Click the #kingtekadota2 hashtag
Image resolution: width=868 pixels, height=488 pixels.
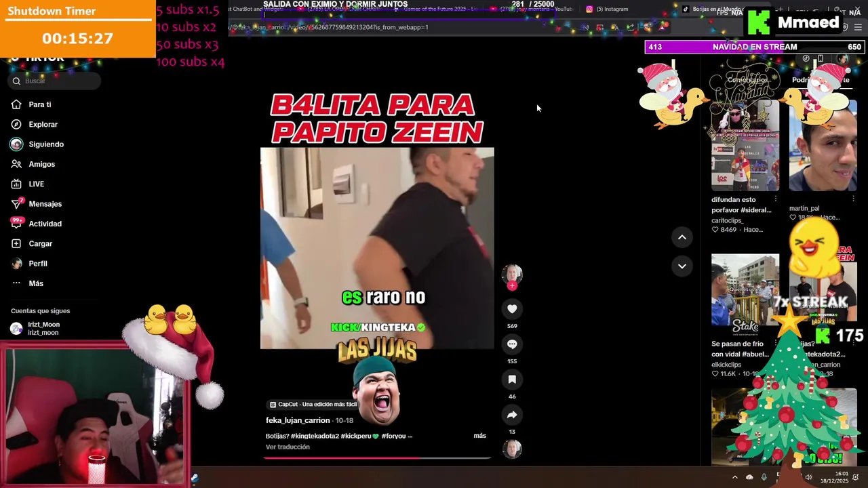click(315, 436)
